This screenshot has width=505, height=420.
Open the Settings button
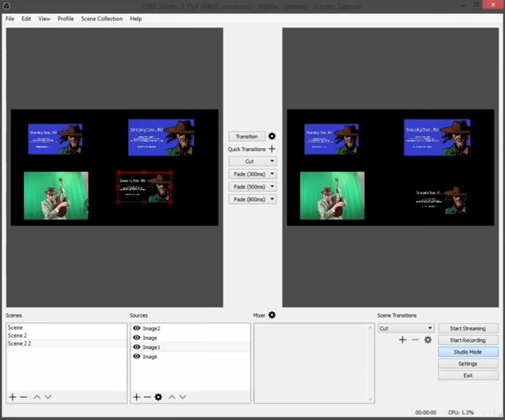tap(468, 364)
